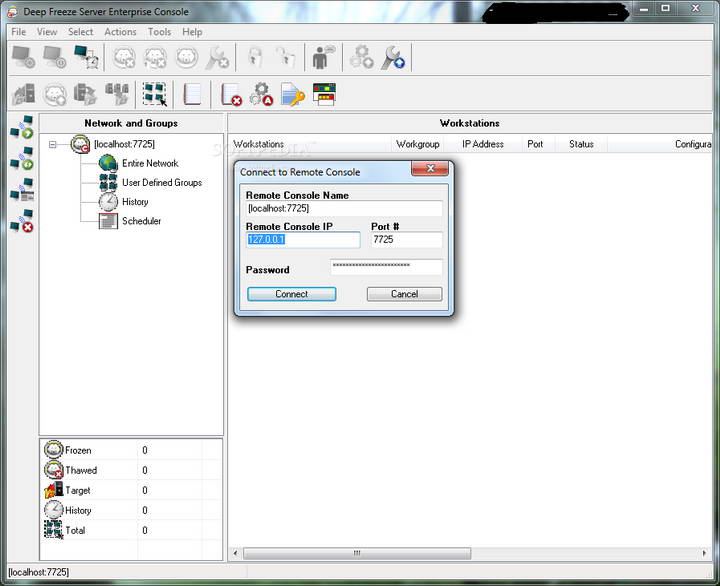
Task: Click the notepad with red X icon
Action: coord(231,95)
